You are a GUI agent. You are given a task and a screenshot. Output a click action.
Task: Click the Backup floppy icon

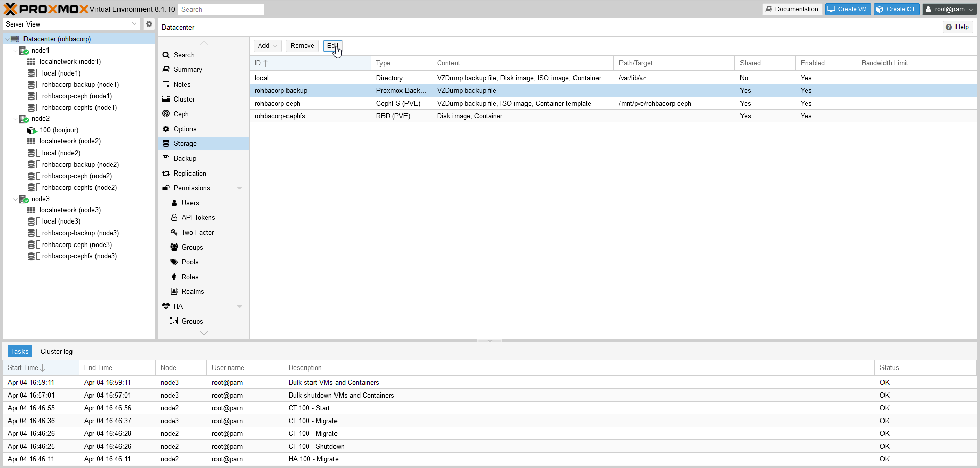pos(166,159)
